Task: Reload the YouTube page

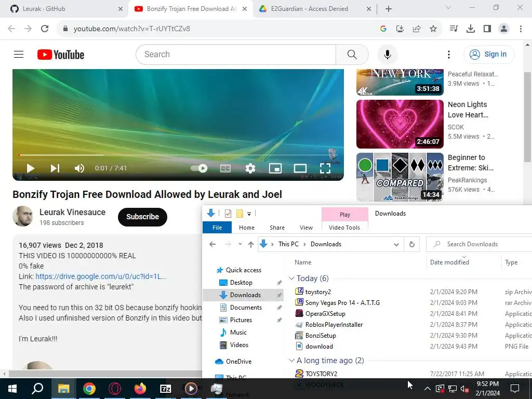Action: click(45, 29)
